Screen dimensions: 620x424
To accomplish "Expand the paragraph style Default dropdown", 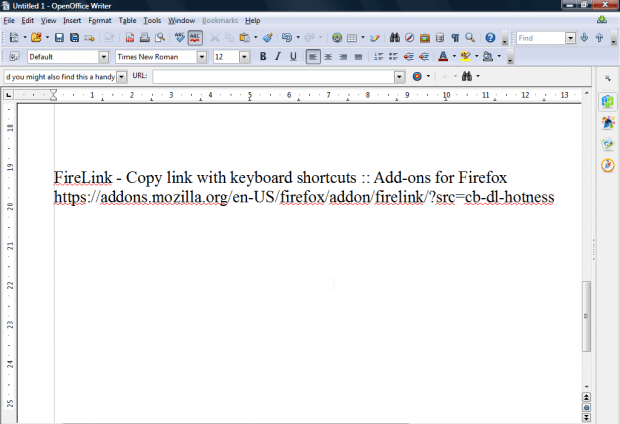I will [104, 57].
